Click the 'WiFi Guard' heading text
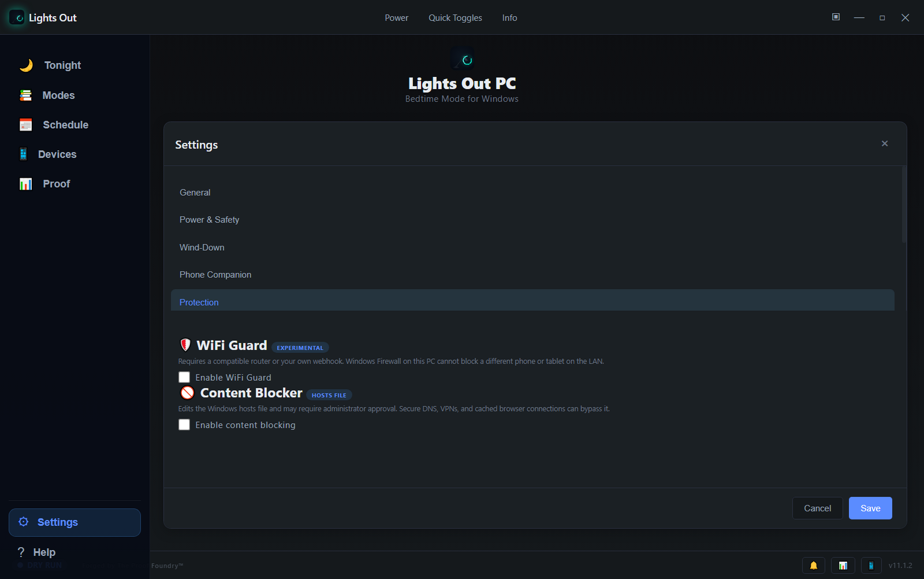 point(232,345)
